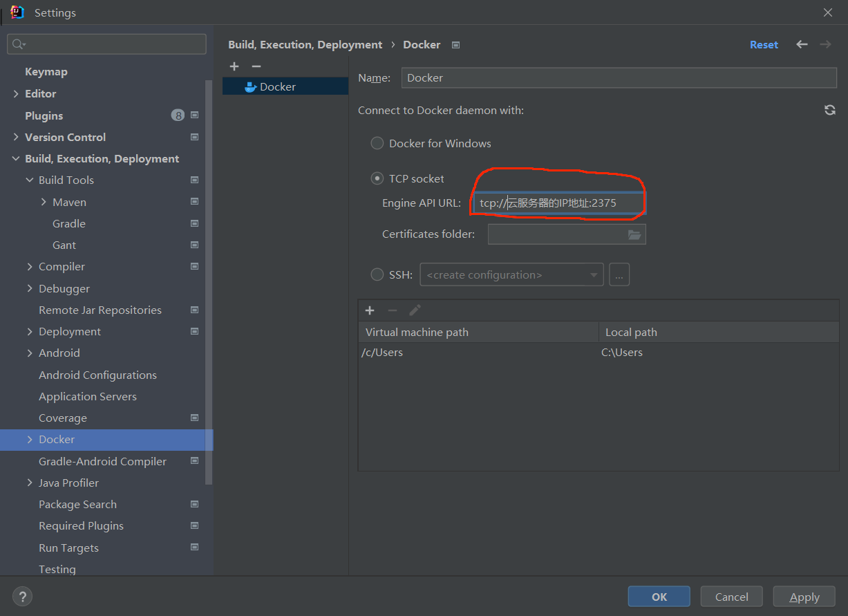This screenshot has height=616, width=848.
Task: Click the search field in the settings sidebar
Action: point(106,44)
